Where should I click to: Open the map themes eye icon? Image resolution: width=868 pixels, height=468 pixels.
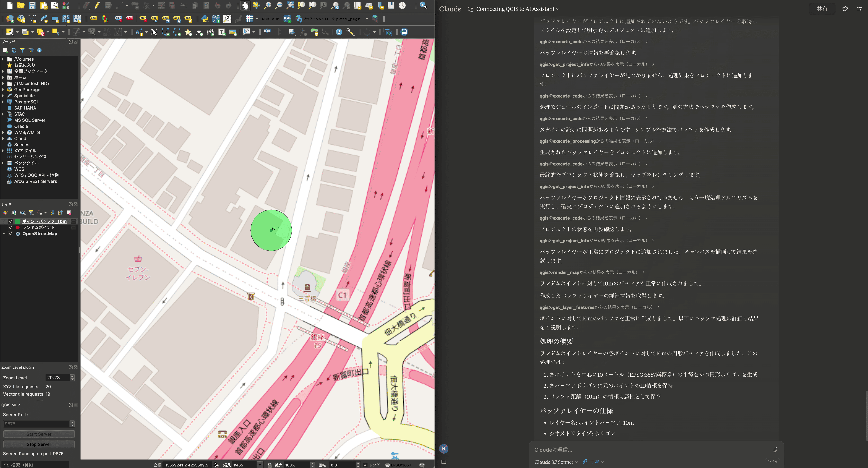coord(23,213)
